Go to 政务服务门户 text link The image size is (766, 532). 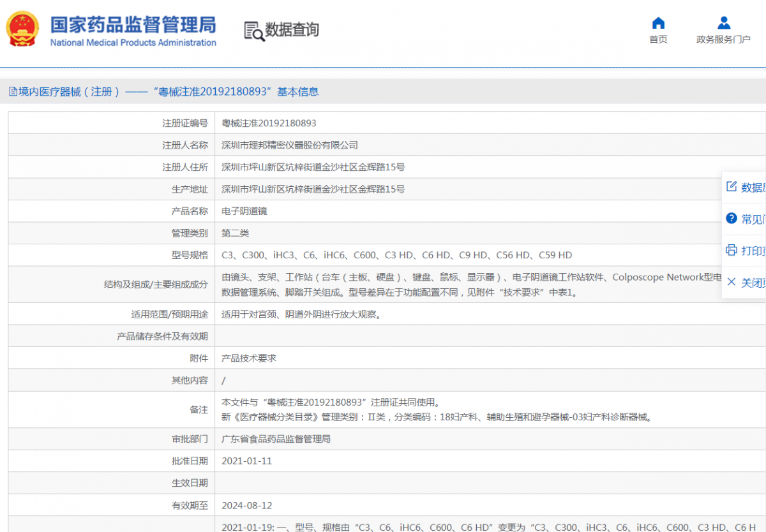coord(723,40)
